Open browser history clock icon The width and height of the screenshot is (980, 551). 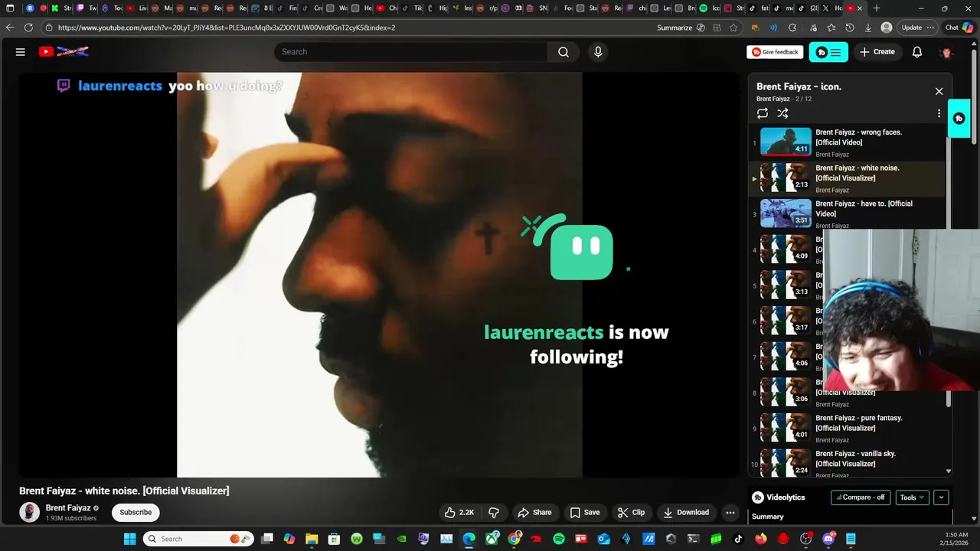[850, 28]
